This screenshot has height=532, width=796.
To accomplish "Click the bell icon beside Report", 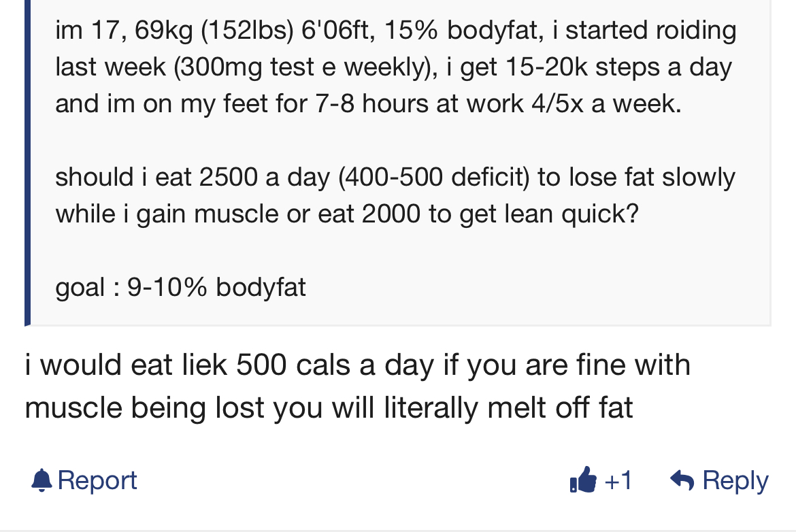I will point(42,481).
